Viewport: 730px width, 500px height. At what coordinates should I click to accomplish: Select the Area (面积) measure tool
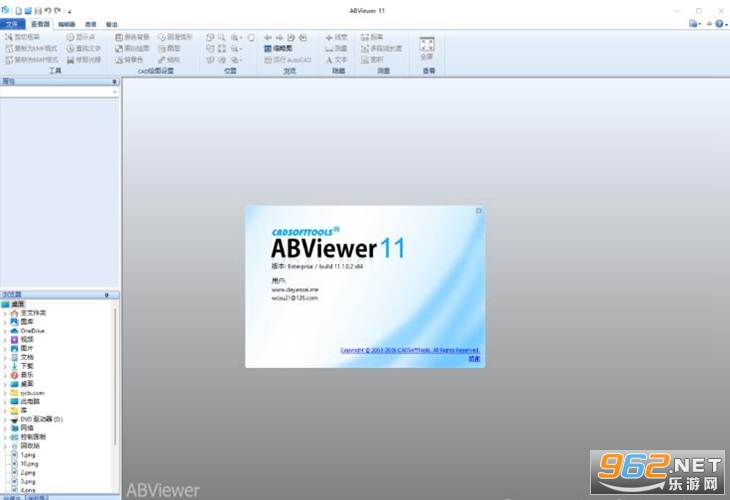(372, 60)
